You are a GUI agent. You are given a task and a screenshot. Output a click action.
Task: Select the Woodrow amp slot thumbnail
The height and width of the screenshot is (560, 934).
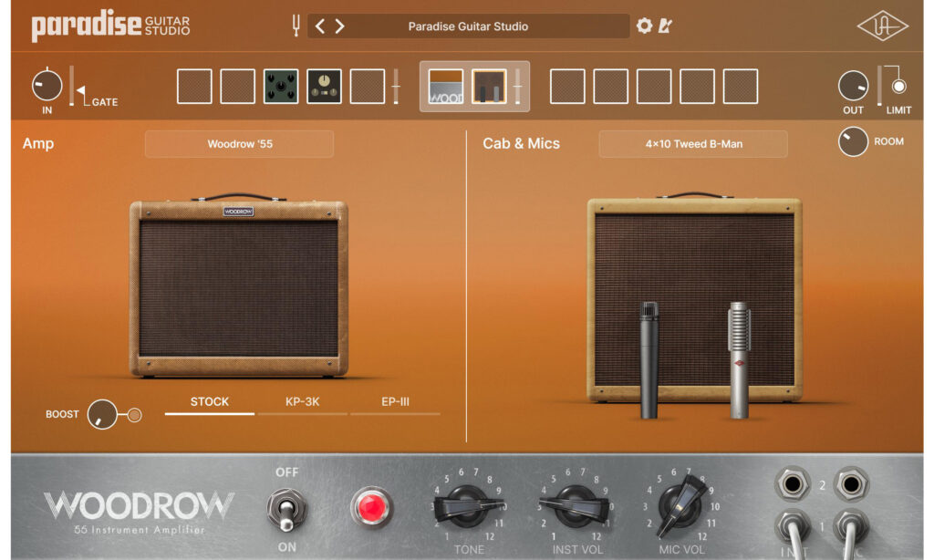446,87
